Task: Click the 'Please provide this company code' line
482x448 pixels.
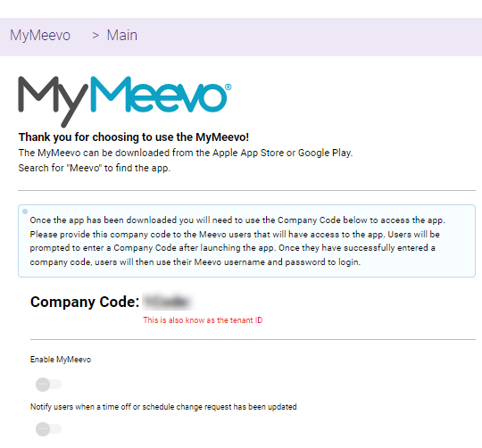Action: tap(235, 235)
